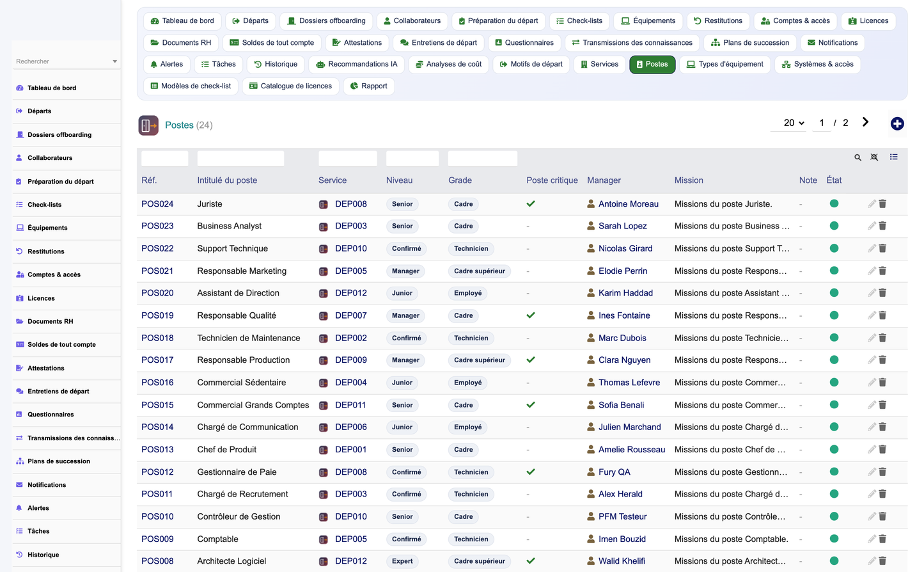Click the Service filter input field
Screen dimensions: 924x572
pos(348,159)
